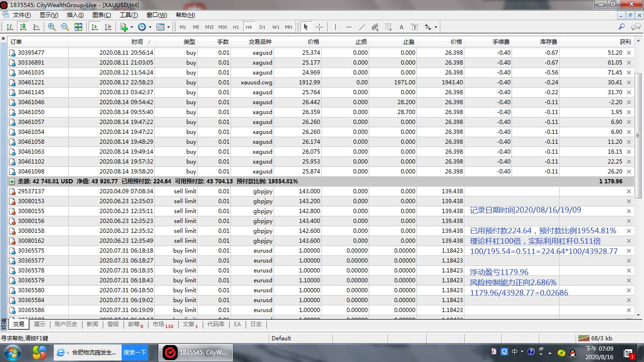Switch to the 新闻 tab
Screen dimensions: 644x362
(x=92, y=324)
